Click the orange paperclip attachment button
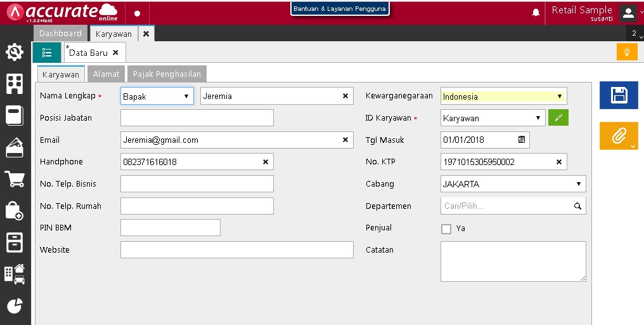Image resolution: width=644 pixels, height=325 pixels. pyautogui.click(x=619, y=136)
